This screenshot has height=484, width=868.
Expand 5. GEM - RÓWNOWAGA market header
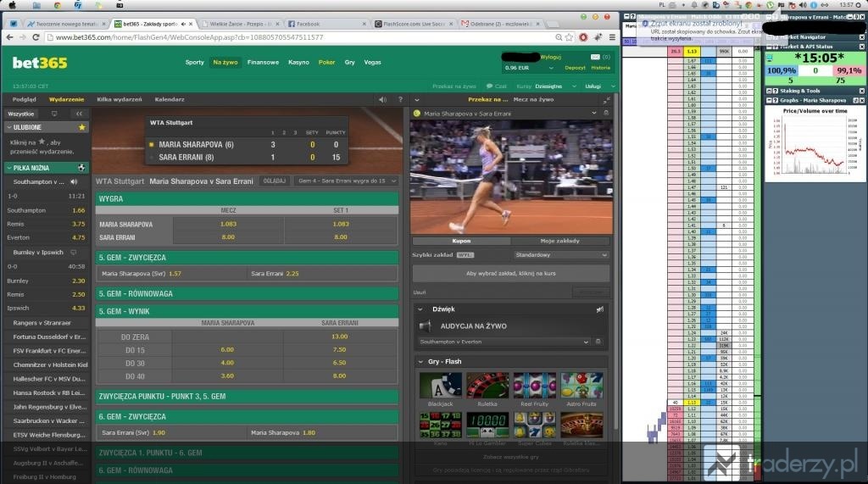point(247,294)
